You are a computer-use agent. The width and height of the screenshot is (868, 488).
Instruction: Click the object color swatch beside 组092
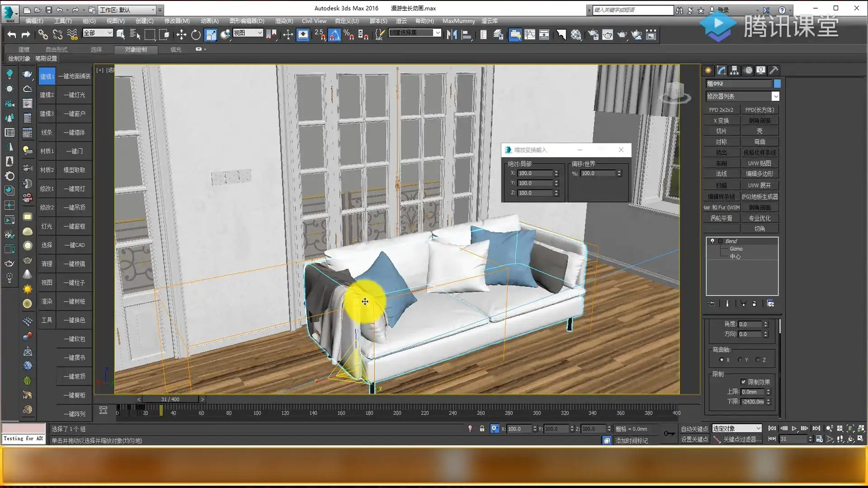coord(777,84)
